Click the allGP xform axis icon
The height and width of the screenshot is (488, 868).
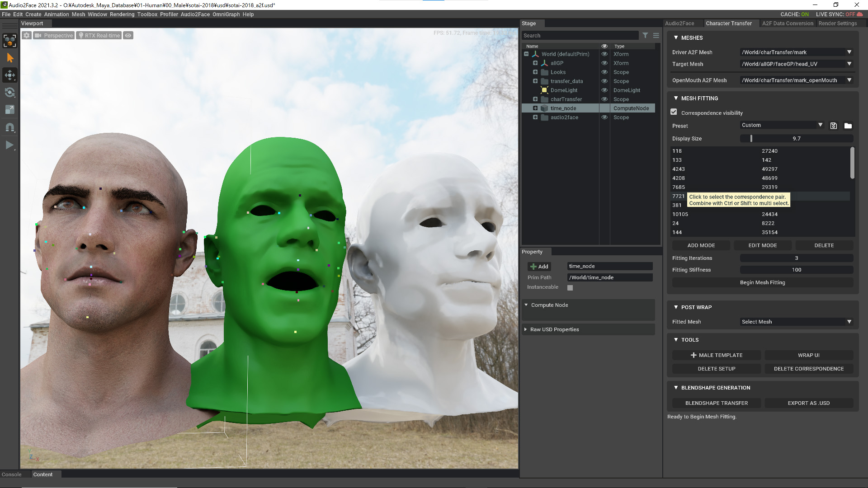[x=544, y=63]
